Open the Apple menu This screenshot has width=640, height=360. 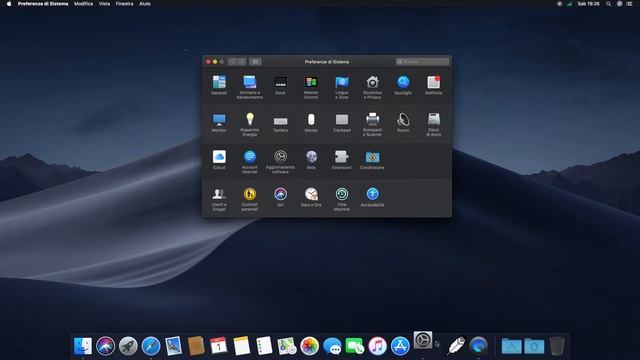[9, 4]
